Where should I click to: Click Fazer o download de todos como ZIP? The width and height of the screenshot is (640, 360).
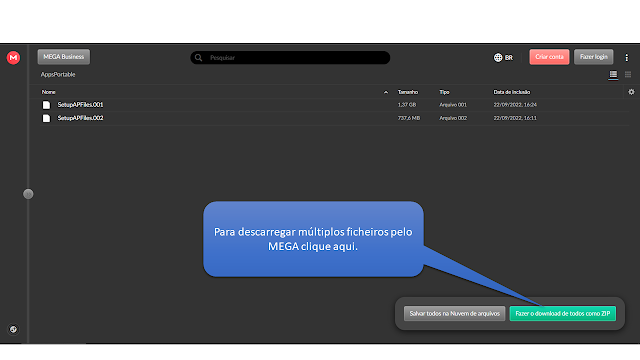click(562, 313)
